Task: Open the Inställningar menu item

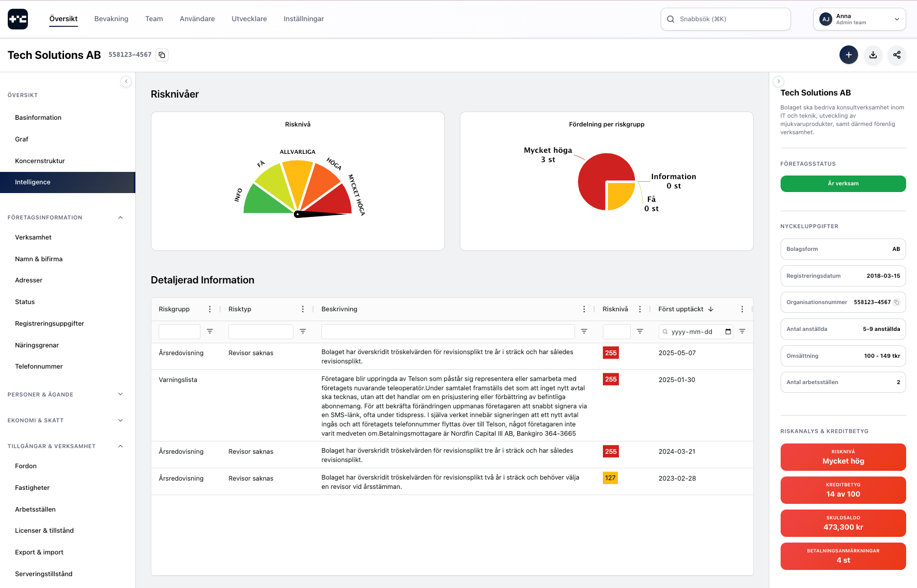Action: coord(303,19)
